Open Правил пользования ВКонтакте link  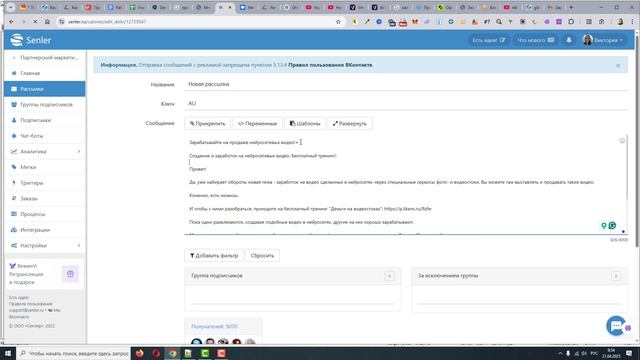[x=330, y=65]
